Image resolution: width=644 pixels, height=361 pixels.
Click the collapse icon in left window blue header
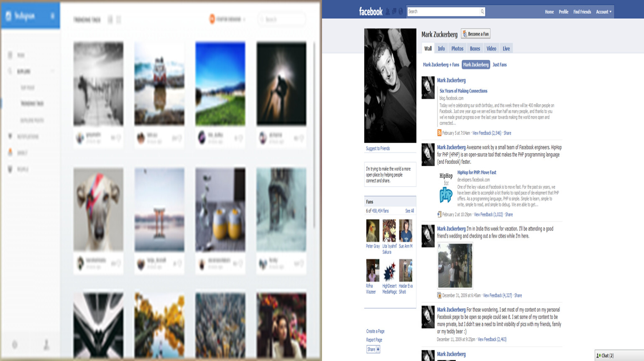click(x=52, y=16)
